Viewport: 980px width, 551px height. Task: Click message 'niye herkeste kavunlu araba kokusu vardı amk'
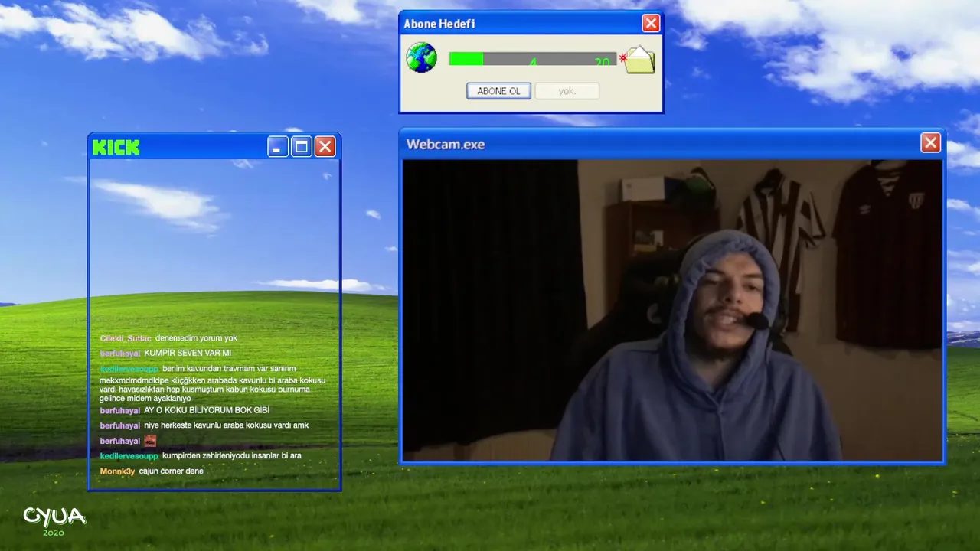click(227, 425)
